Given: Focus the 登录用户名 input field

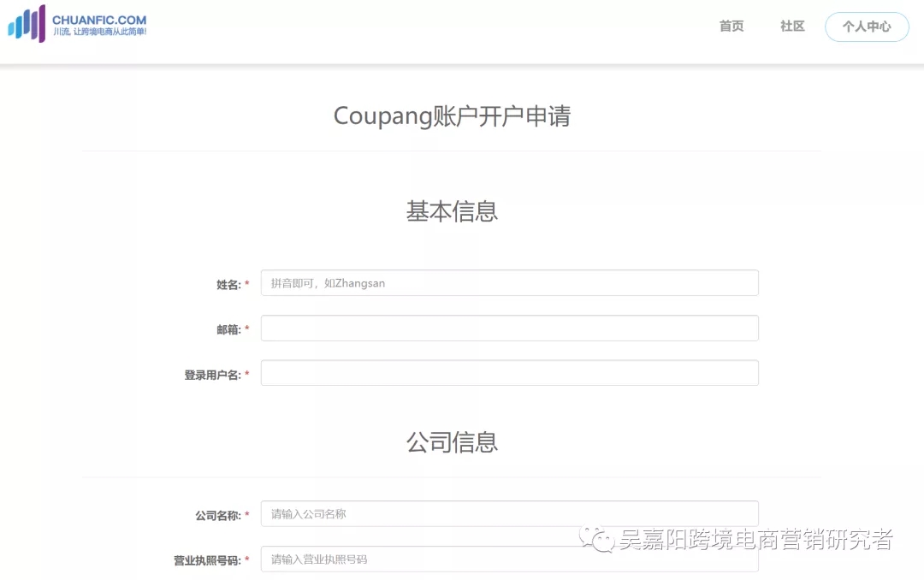Looking at the screenshot, I should tap(510, 373).
